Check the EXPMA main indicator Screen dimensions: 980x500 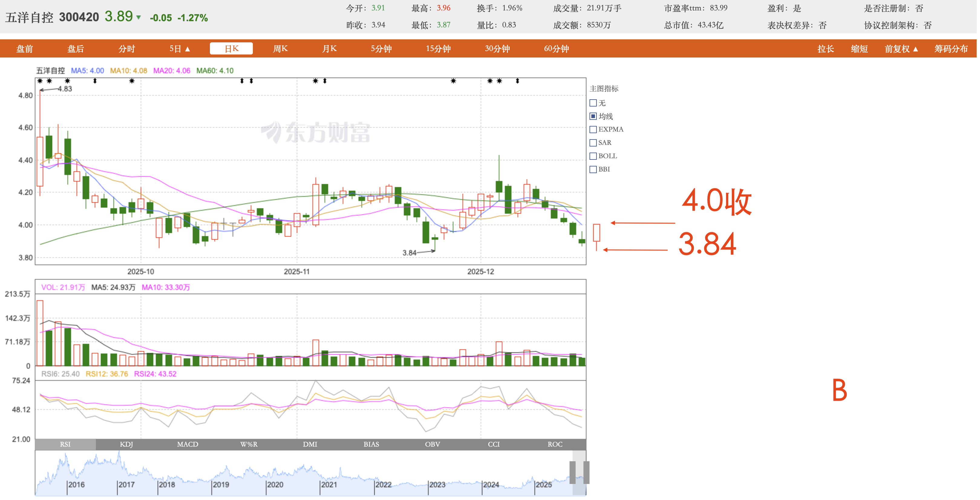[x=593, y=130]
